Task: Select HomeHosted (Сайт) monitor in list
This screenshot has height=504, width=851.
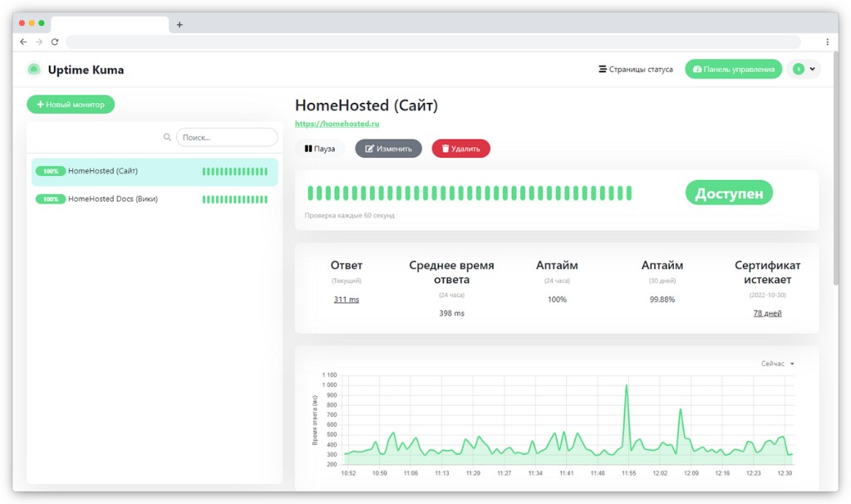Action: click(155, 171)
